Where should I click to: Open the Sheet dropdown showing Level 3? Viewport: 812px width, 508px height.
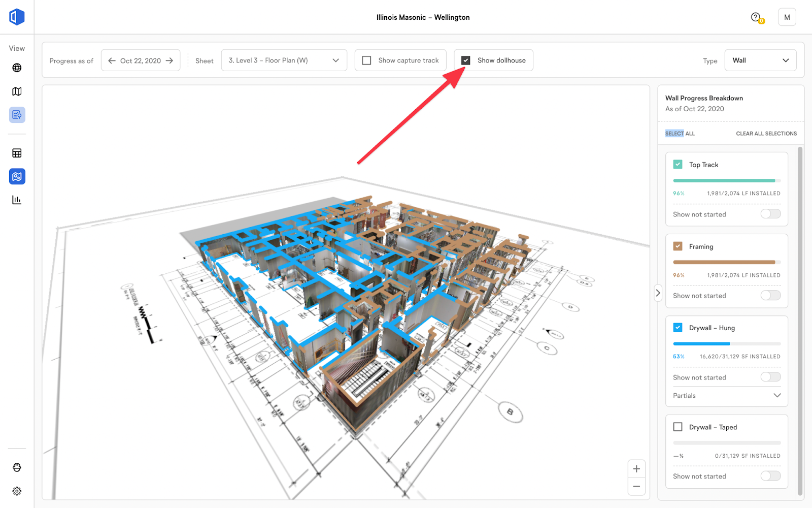284,60
